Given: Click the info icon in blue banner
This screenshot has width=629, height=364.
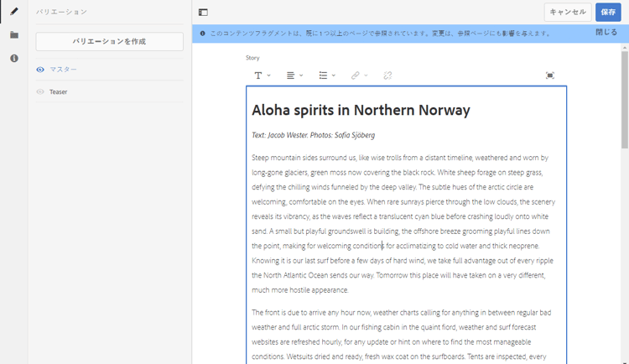Looking at the screenshot, I should tap(203, 34).
